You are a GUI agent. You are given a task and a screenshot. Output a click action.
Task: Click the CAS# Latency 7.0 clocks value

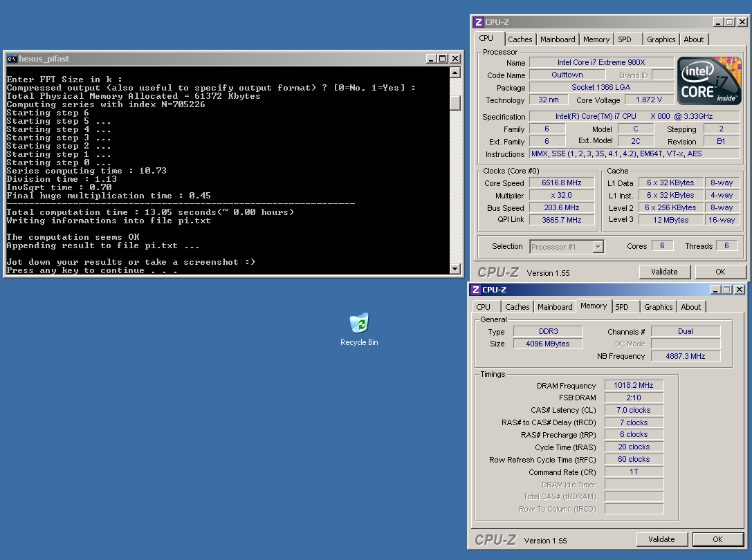(634, 410)
